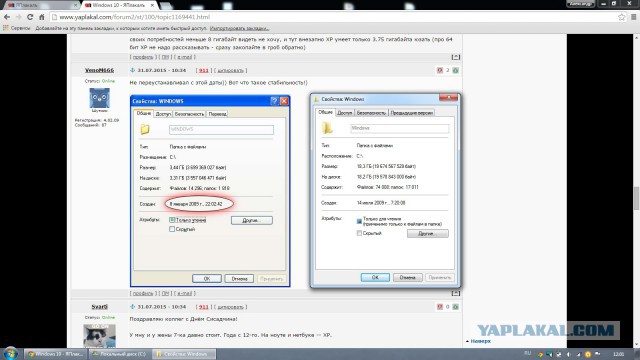
Task: Click Другие button in XP dialog
Action: tap(251, 220)
